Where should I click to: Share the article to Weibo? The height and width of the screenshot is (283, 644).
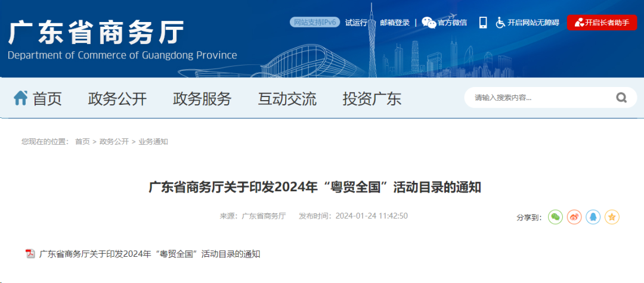click(574, 217)
